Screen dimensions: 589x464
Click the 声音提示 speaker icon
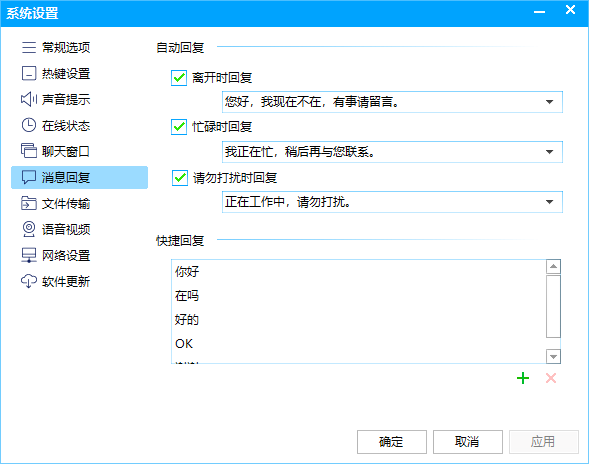point(29,100)
